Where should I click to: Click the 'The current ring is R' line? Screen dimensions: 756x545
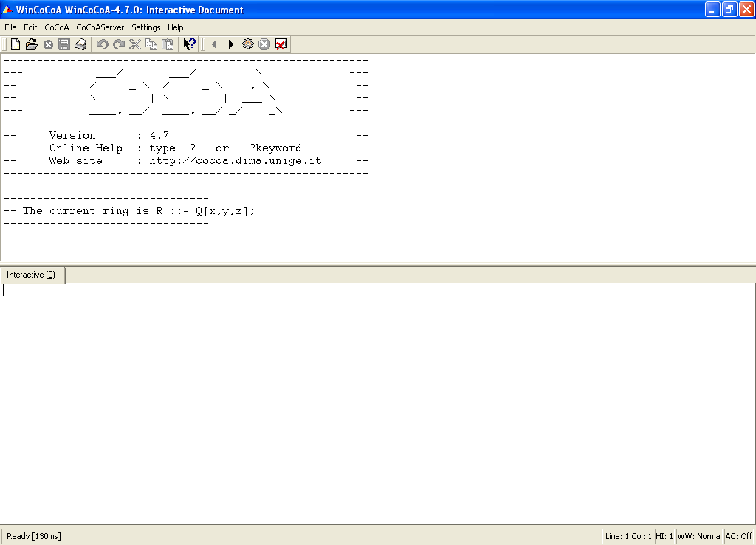[x=129, y=210]
